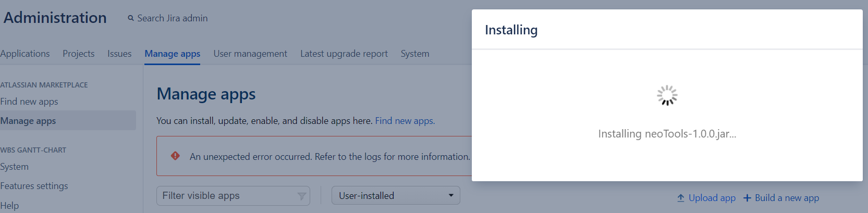This screenshot has height=213, width=868.
Task: Open Features settings in sidebar
Action: [34, 186]
